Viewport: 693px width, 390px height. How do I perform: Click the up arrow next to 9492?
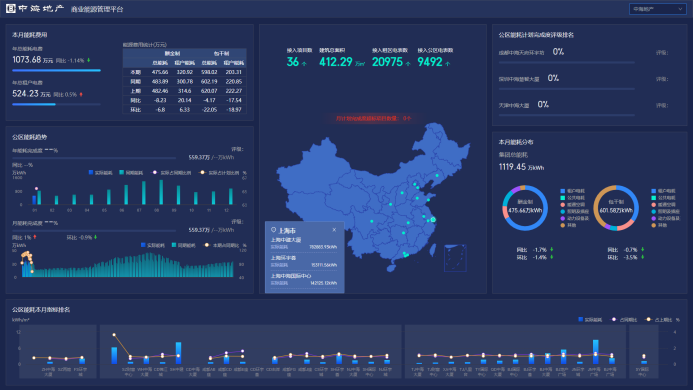coord(447,64)
